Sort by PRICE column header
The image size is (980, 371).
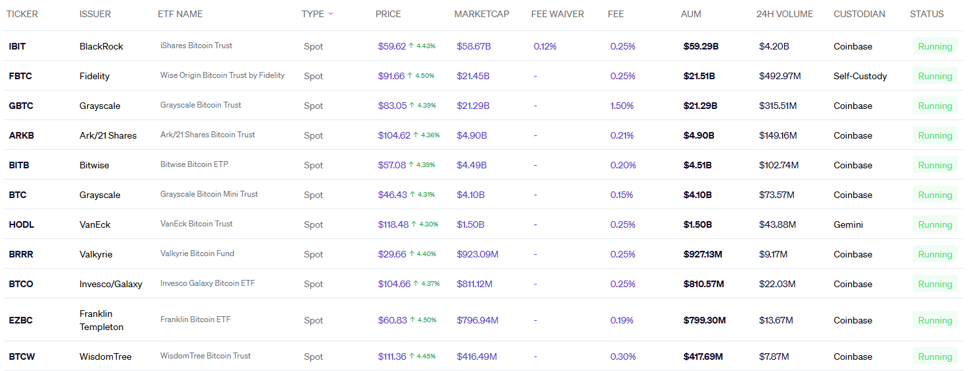pos(388,14)
